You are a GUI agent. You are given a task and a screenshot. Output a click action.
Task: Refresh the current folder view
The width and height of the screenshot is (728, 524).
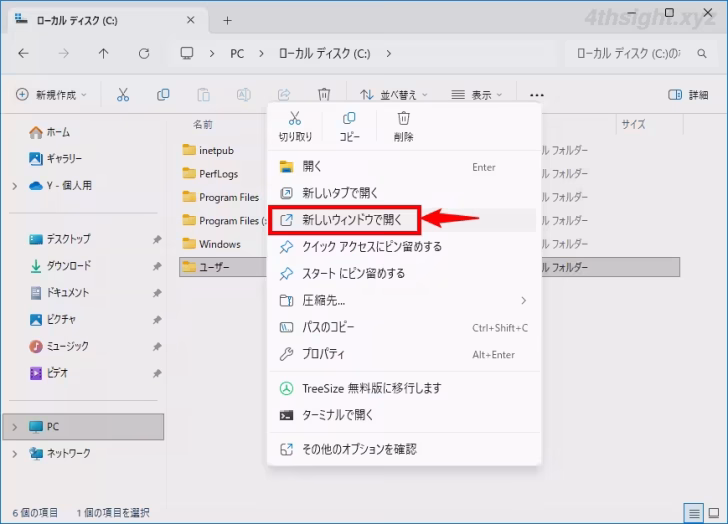[144, 54]
